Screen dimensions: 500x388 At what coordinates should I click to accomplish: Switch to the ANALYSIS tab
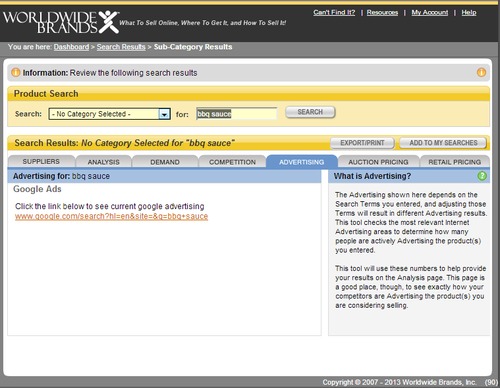pos(103,162)
